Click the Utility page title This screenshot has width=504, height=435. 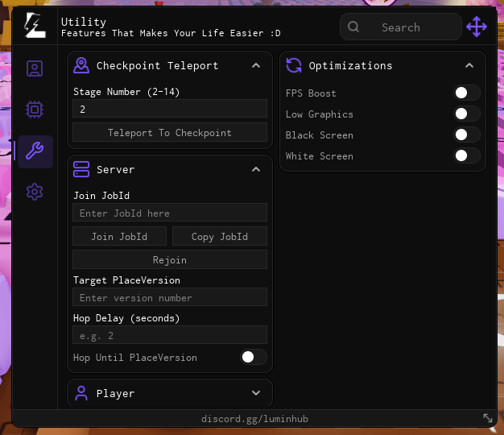pos(84,22)
